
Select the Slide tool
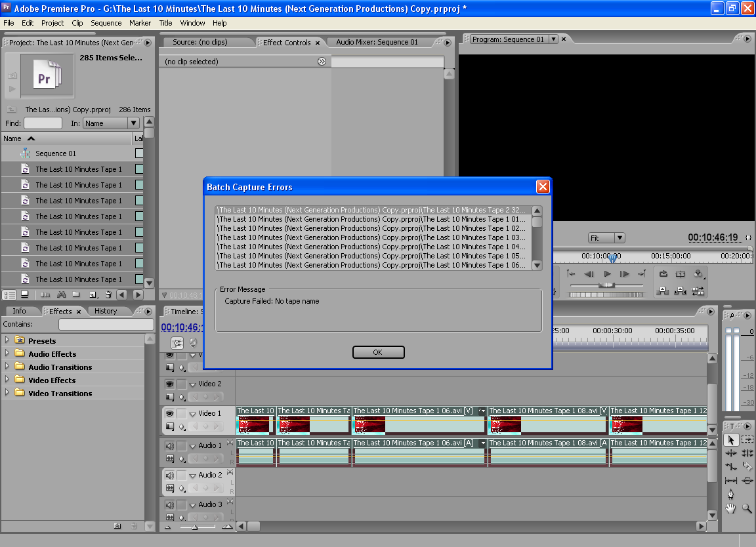pyautogui.click(x=747, y=481)
